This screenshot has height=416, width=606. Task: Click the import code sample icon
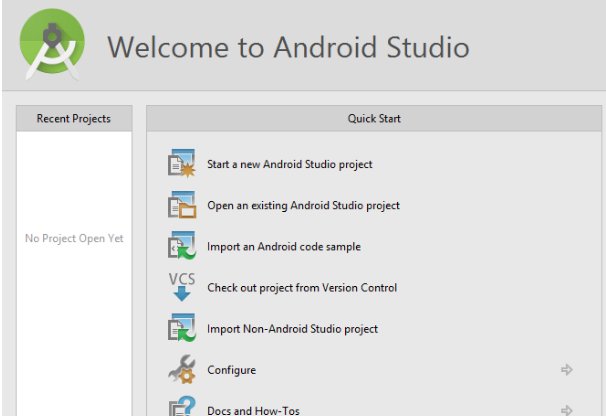pos(182,246)
